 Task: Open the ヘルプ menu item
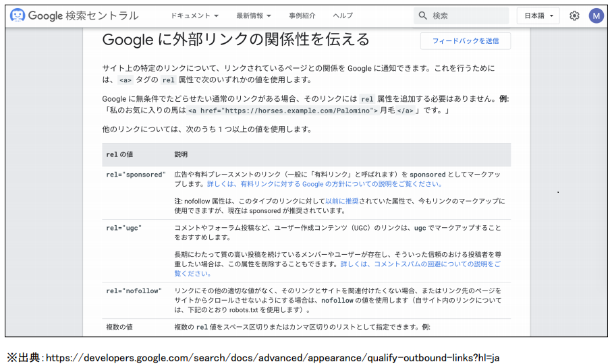343,16
